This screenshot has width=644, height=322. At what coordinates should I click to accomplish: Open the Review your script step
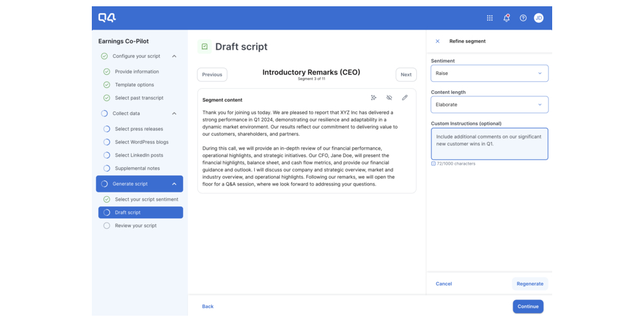pyautogui.click(x=135, y=226)
